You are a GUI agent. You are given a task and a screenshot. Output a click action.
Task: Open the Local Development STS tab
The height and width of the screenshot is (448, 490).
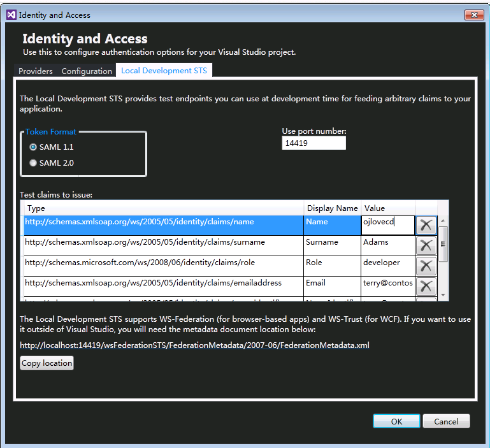(164, 70)
